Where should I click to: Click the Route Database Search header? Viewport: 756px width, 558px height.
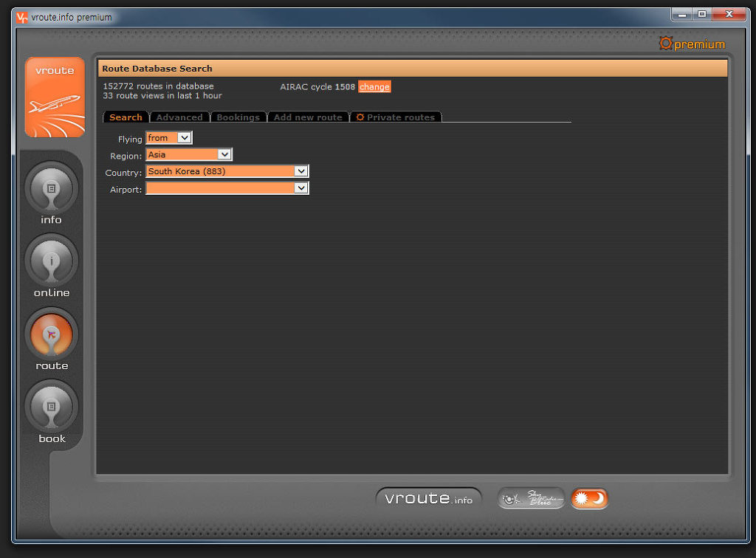point(413,69)
